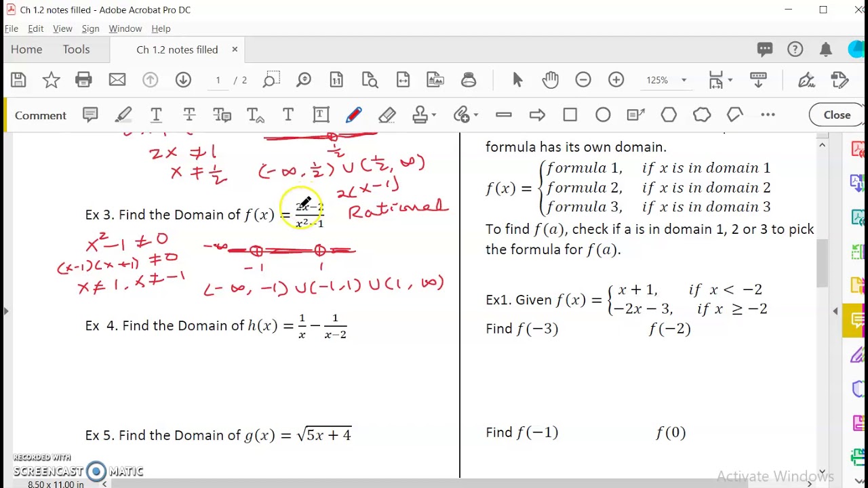Open the Edit menu
Image resolution: width=868 pixels, height=488 pixels.
pyautogui.click(x=35, y=28)
